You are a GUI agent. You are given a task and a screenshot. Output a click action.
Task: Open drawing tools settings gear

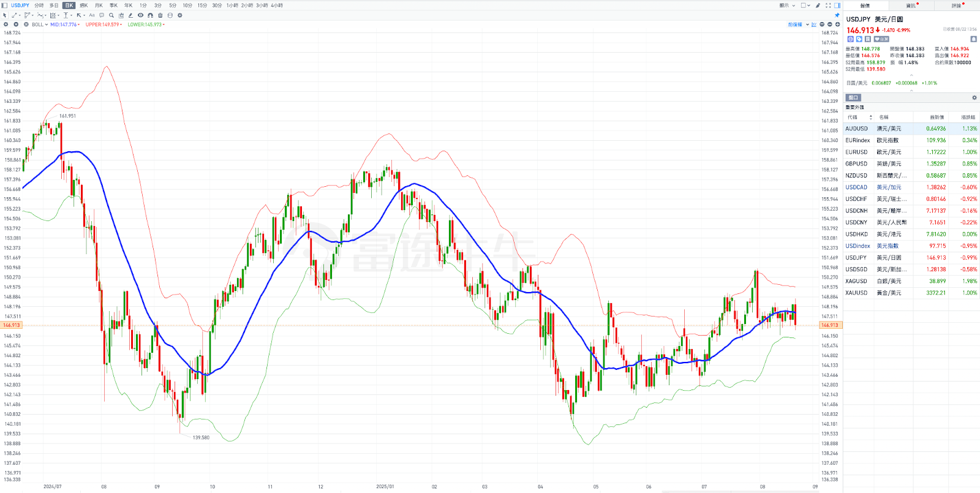[x=179, y=15]
